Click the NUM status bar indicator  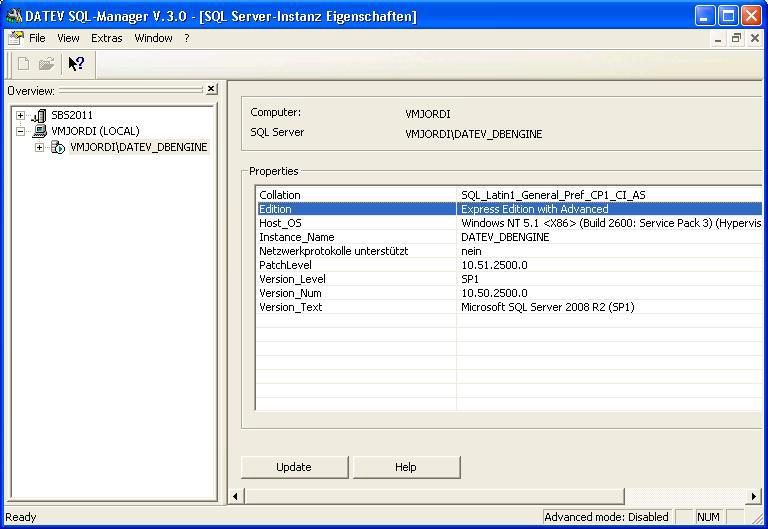click(708, 517)
